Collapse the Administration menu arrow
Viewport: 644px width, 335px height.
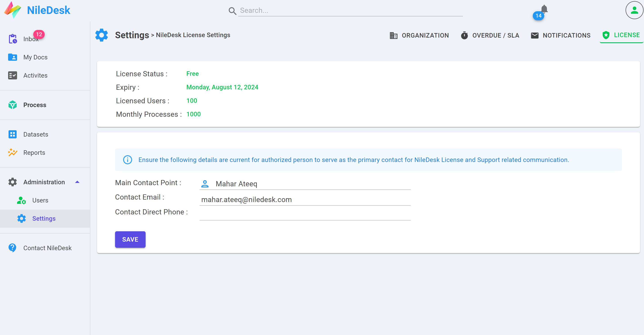pyautogui.click(x=77, y=182)
